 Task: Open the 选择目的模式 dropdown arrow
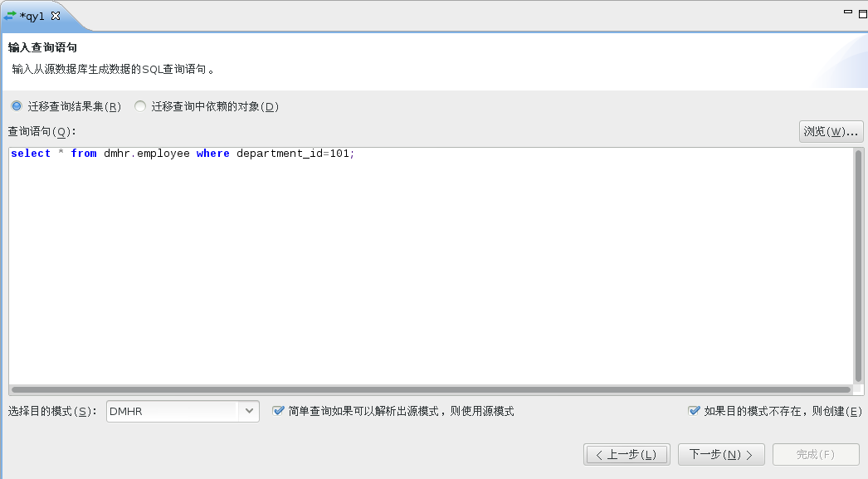[249, 411]
